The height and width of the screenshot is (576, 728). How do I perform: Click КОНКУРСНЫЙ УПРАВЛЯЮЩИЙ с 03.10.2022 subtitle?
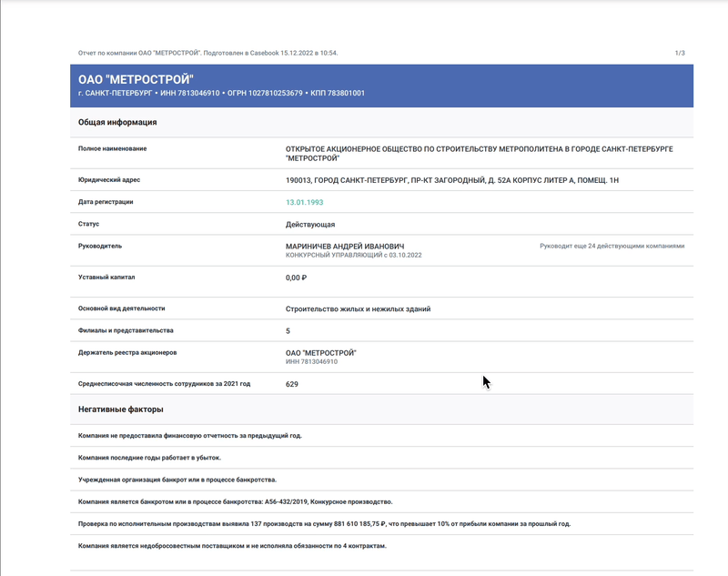[354, 256]
